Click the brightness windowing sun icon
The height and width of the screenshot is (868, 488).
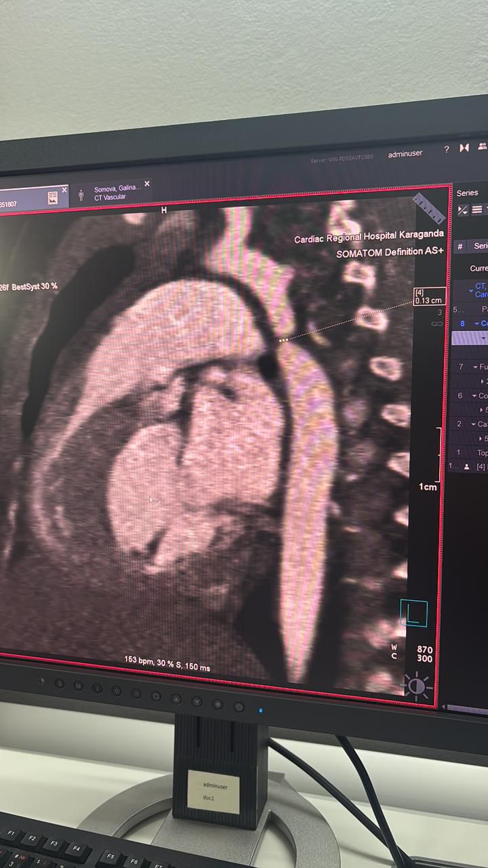[x=417, y=686]
